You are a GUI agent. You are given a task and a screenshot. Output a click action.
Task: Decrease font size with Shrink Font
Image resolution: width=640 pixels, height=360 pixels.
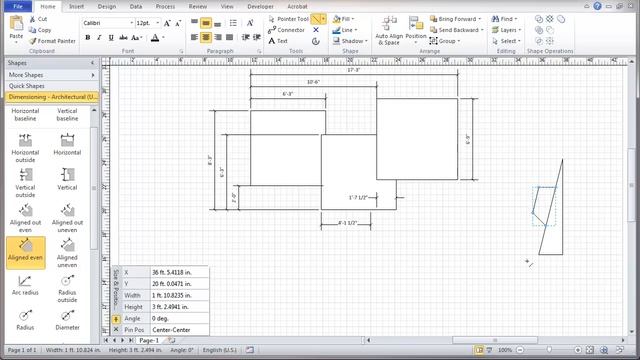click(178, 23)
